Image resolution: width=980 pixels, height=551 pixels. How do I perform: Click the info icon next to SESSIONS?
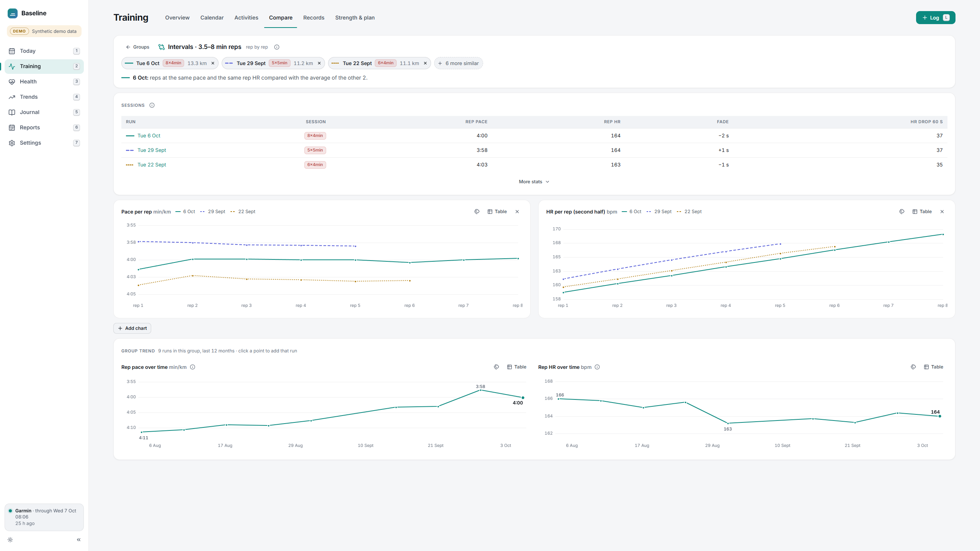click(x=152, y=105)
